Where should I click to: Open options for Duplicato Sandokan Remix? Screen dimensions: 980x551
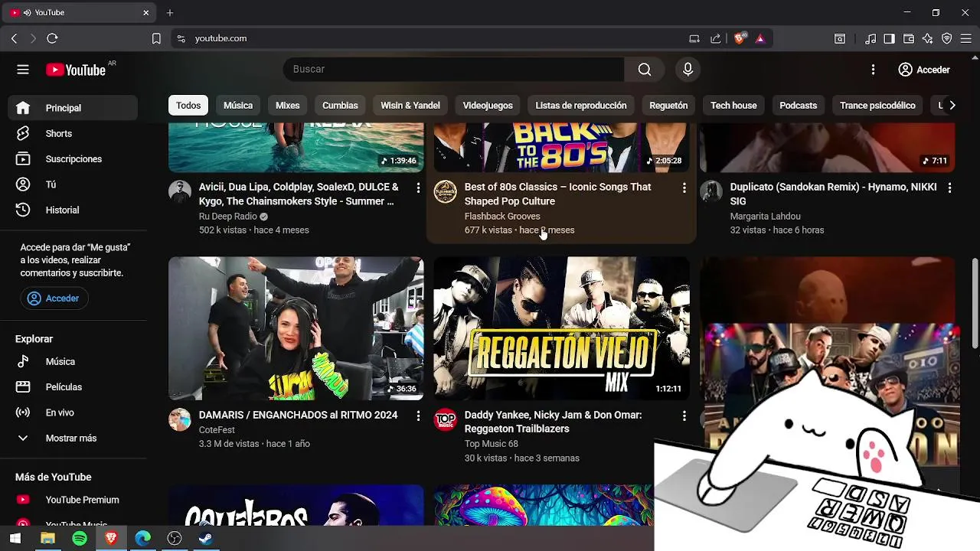click(949, 187)
